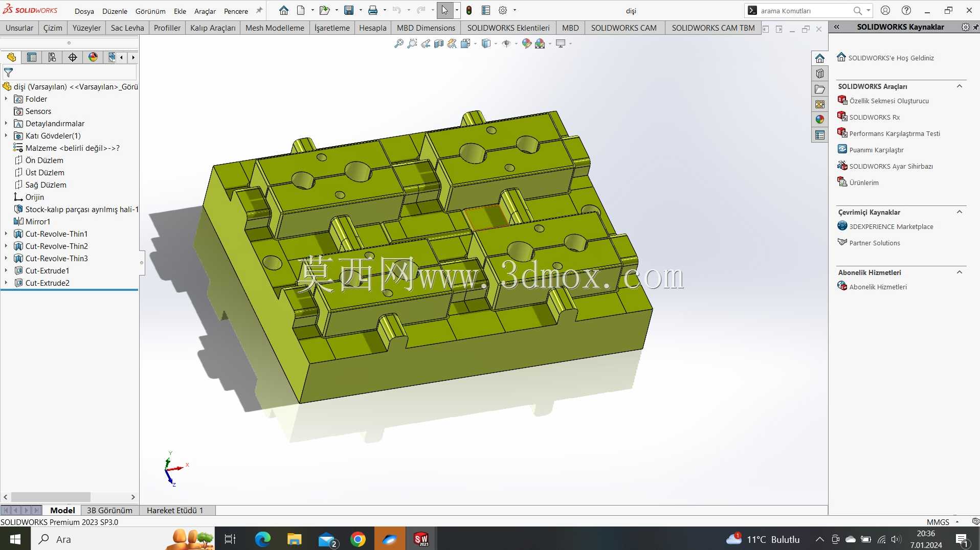Collapse the Abonelik Hizmetleri section
Image resolution: width=980 pixels, height=550 pixels.
tap(960, 272)
